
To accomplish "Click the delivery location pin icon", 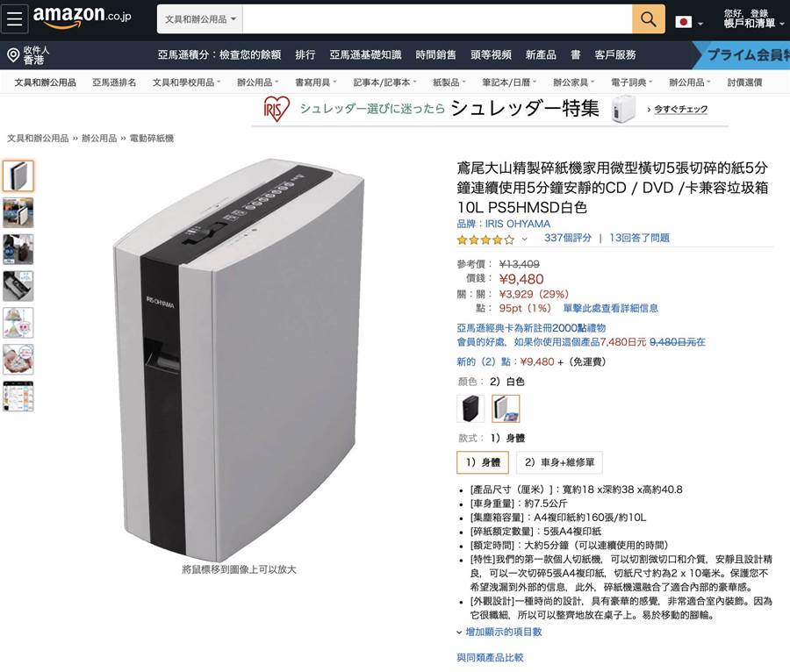I will click(x=13, y=55).
